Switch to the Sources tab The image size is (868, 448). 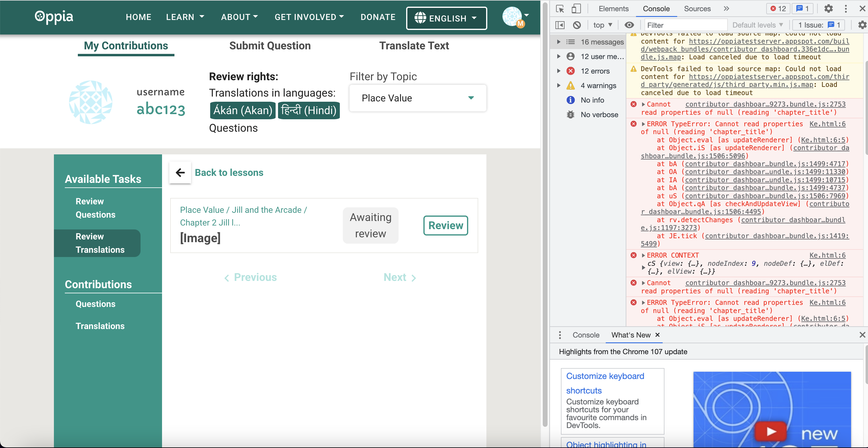click(697, 8)
